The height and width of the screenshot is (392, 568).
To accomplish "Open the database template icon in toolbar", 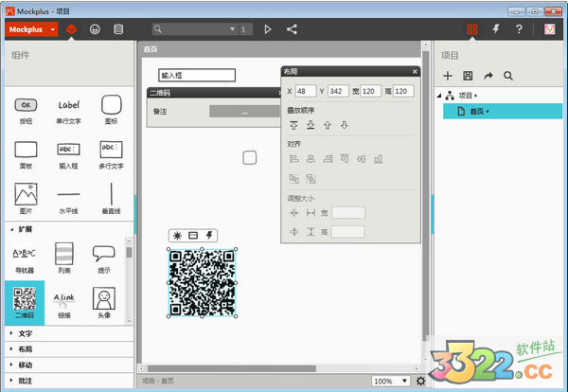I will point(118,29).
